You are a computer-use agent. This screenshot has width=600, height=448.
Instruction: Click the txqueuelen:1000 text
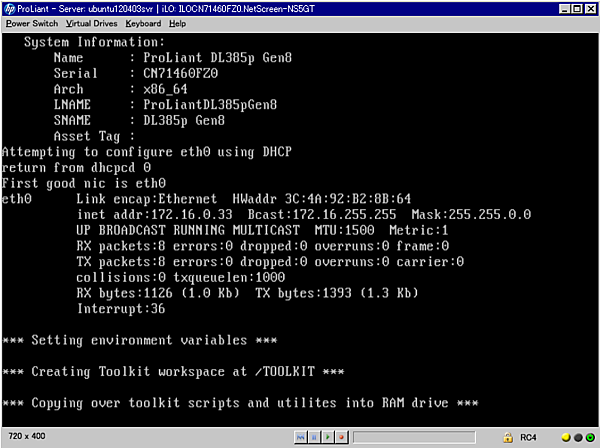pos(229,277)
